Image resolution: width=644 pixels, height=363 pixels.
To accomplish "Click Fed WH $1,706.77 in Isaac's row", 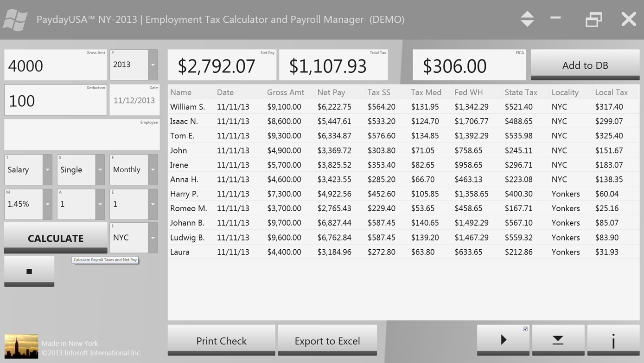I will [472, 121].
